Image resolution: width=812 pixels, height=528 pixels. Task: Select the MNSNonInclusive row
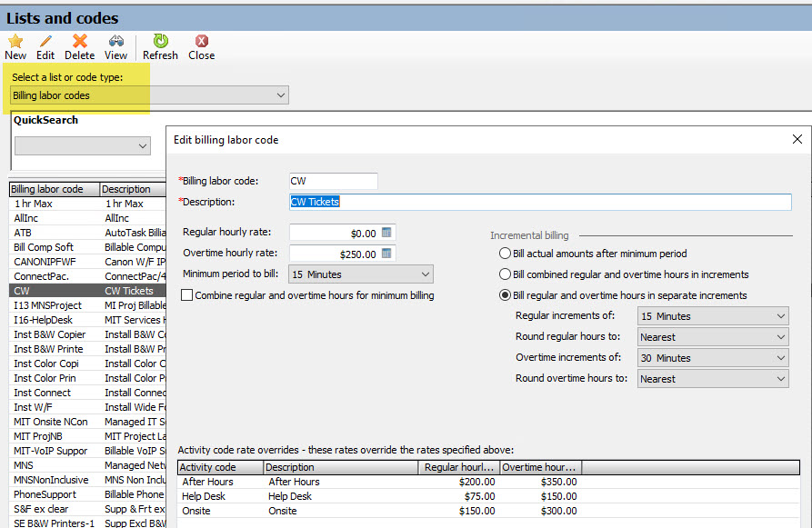[88, 479]
